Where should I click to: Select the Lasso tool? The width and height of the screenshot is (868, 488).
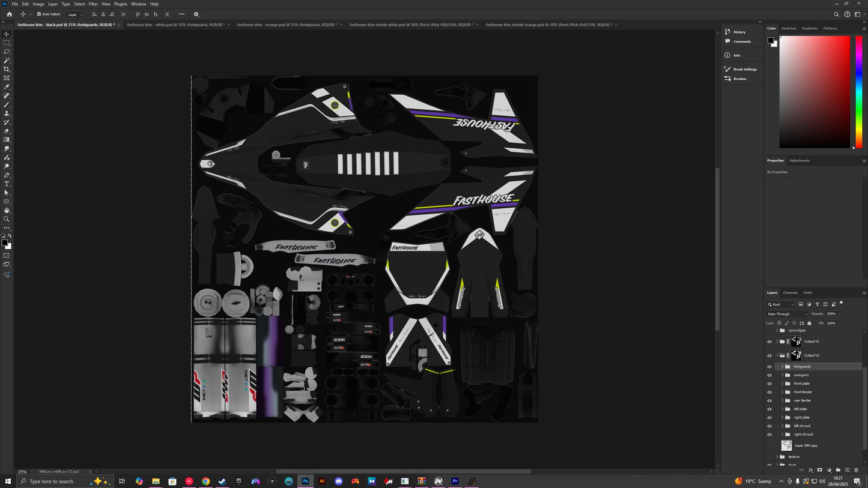click(x=7, y=52)
